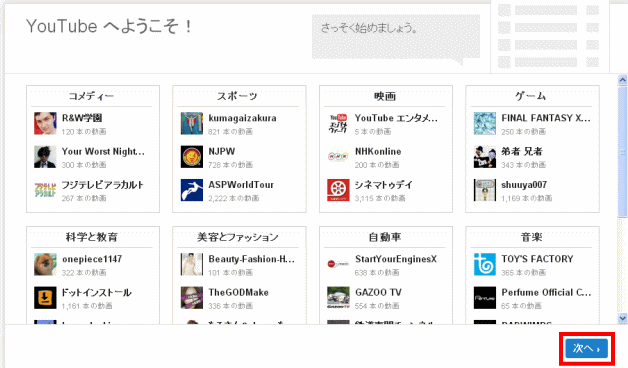Click the FINAL FANTASY channel thumbnail
This screenshot has width=628, height=368.
click(x=485, y=123)
